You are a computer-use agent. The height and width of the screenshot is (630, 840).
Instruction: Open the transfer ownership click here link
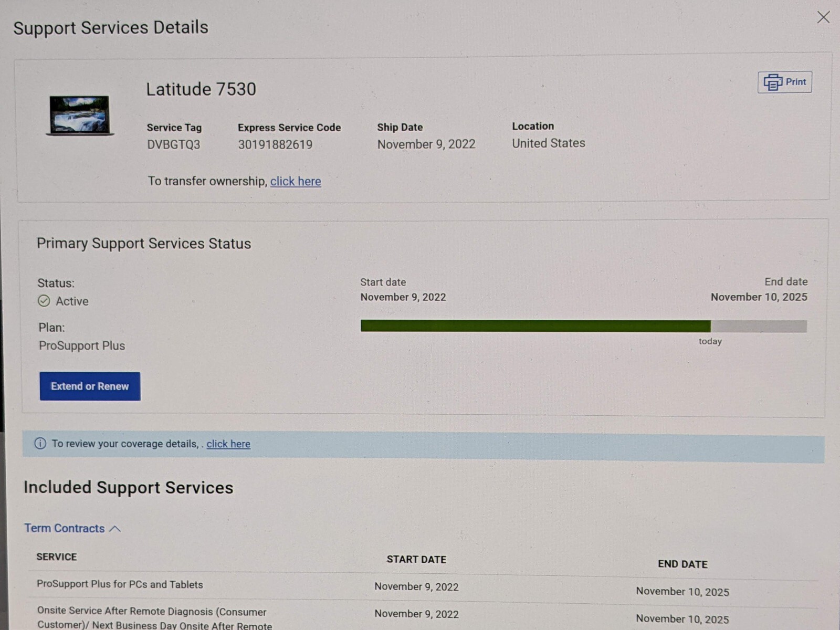(x=296, y=181)
